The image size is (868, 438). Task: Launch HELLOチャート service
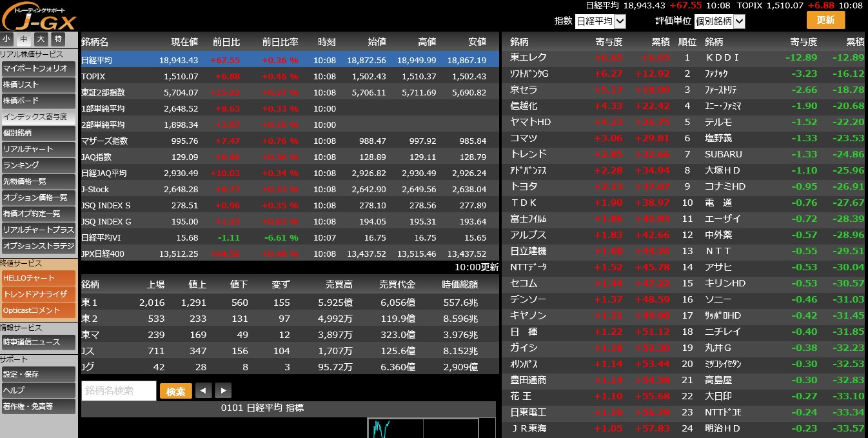point(38,278)
